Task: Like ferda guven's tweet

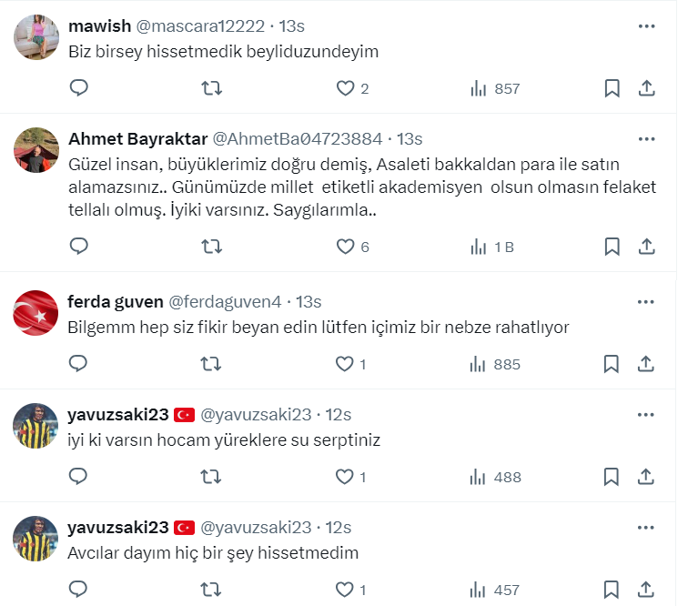Action: 345,364
